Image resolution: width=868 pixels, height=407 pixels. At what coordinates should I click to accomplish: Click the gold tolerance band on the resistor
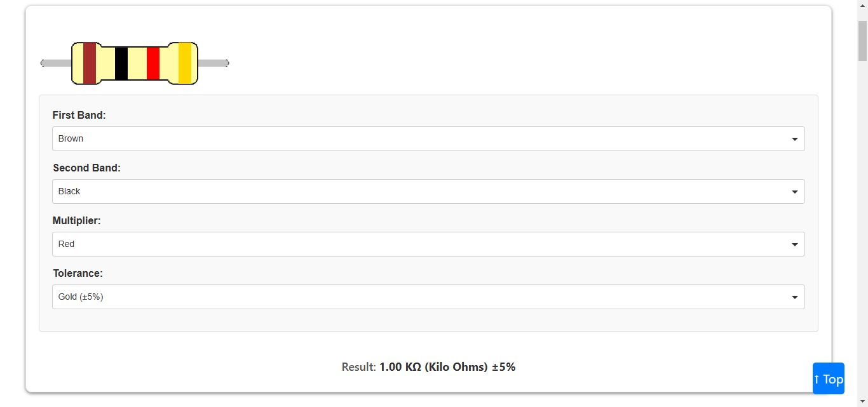pyautogui.click(x=185, y=63)
